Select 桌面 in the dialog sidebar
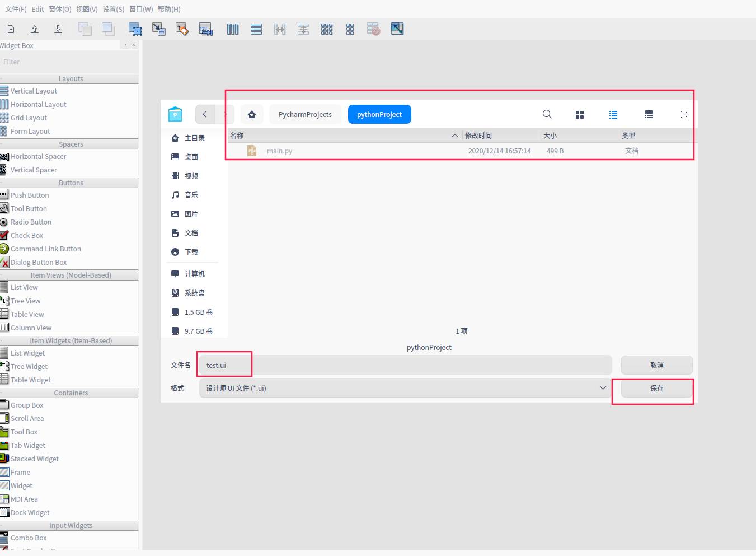 pos(191,156)
